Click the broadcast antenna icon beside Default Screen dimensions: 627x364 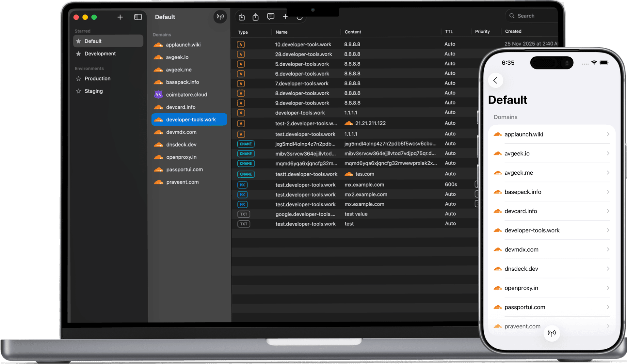click(220, 17)
